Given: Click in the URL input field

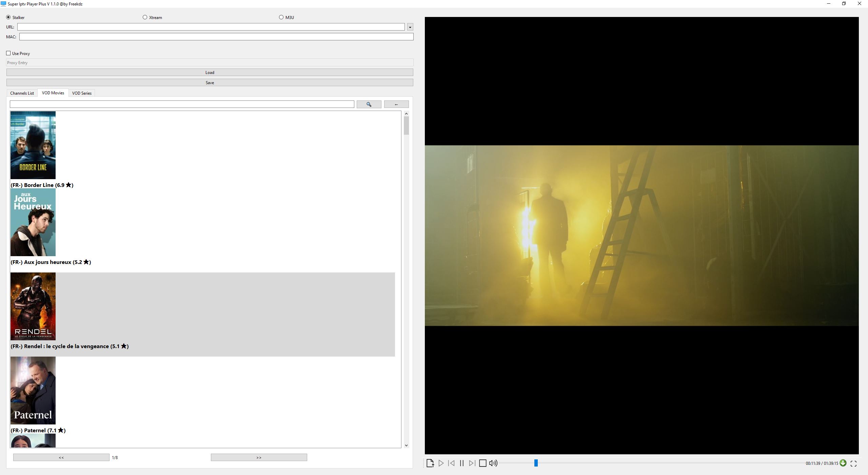Looking at the screenshot, I should click(x=211, y=27).
